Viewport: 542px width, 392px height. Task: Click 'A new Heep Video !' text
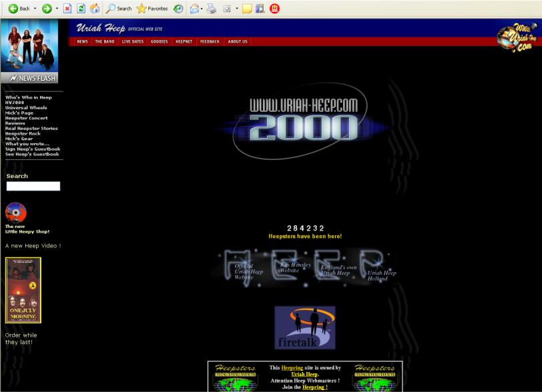pyautogui.click(x=33, y=246)
